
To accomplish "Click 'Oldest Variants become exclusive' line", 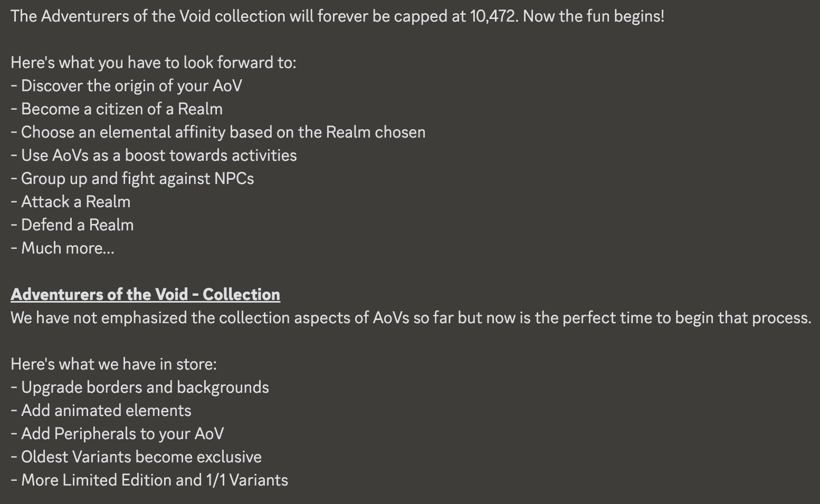I will [x=136, y=457].
